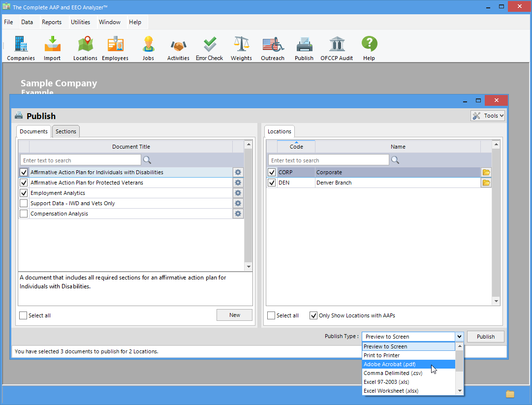The image size is (532, 405).
Task: Click the locations search text field
Action: coord(328,160)
